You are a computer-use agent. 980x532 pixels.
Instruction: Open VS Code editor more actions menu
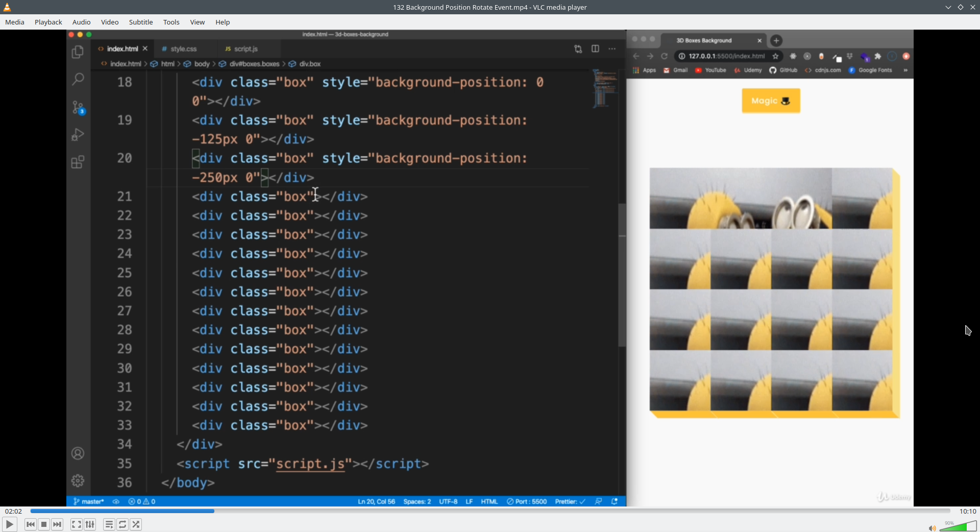coord(612,49)
